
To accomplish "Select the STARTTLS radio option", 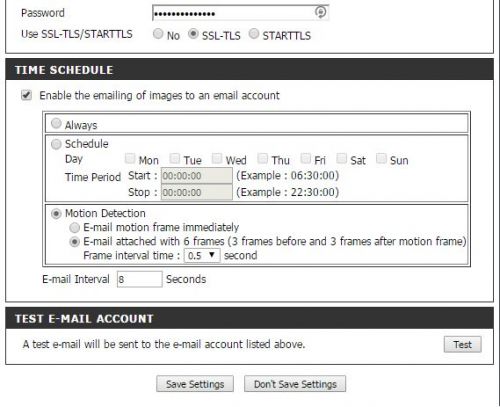I will click(254, 34).
